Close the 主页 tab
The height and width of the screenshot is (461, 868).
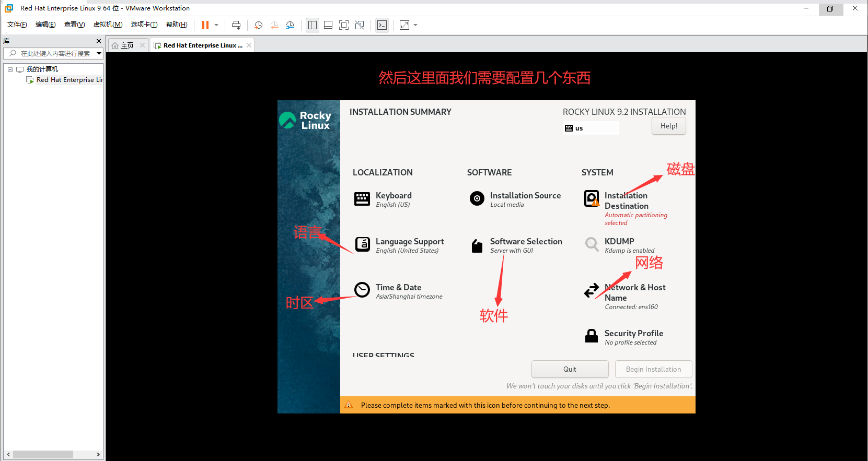point(142,45)
